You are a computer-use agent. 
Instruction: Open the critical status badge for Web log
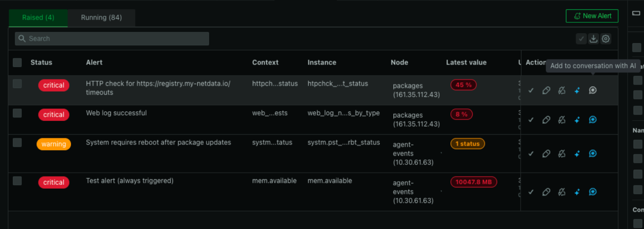54,114
